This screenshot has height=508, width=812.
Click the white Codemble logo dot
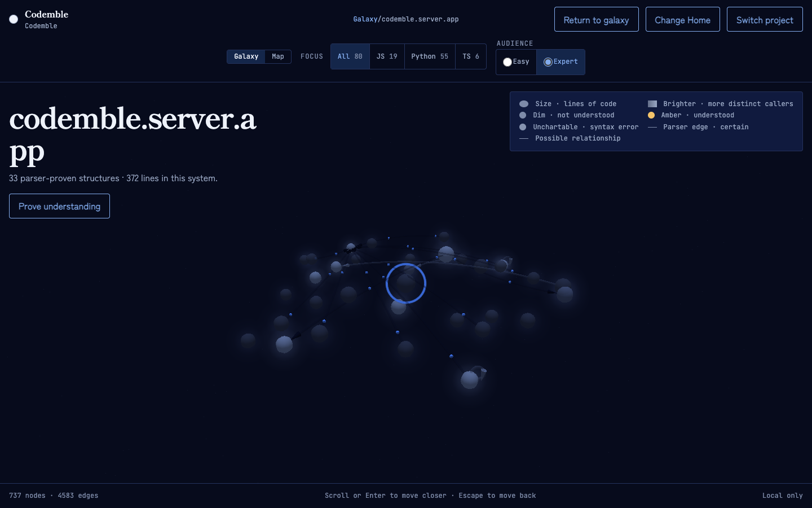click(x=14, y=19)
